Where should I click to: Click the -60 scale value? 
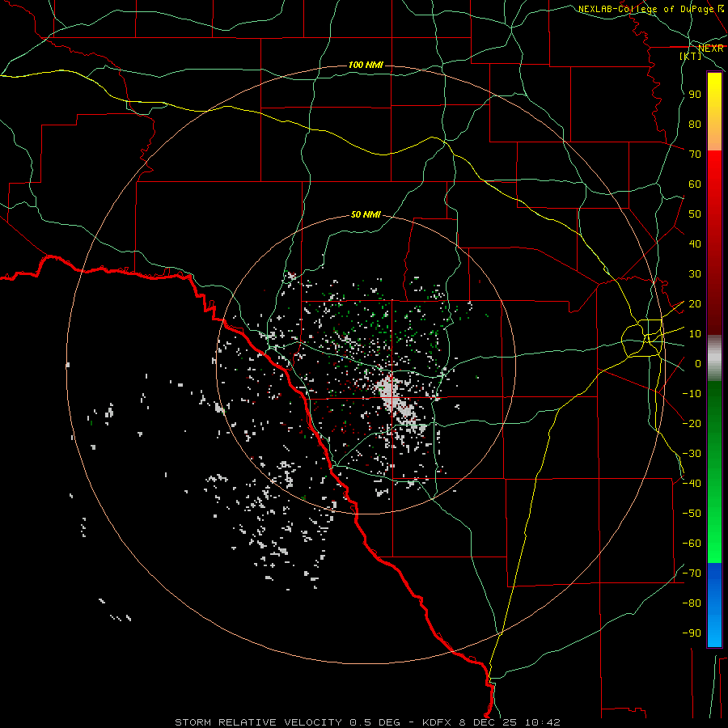692,544
